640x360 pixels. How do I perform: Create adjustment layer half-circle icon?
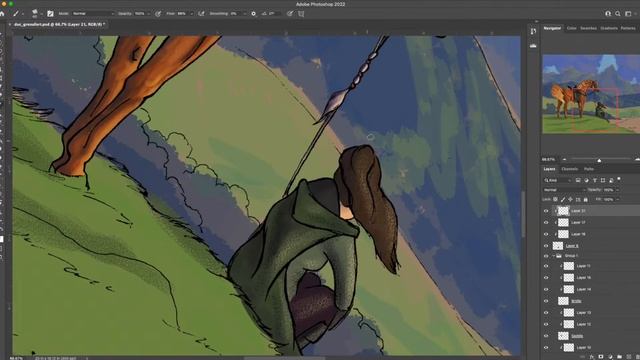point(610,357)
